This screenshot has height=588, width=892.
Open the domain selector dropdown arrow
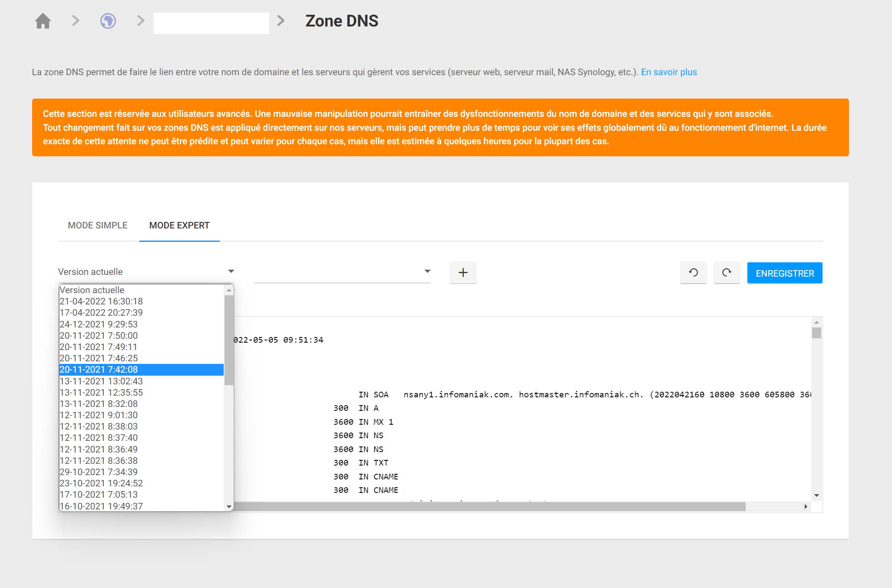pyautogui.click(x=427, y=271)
